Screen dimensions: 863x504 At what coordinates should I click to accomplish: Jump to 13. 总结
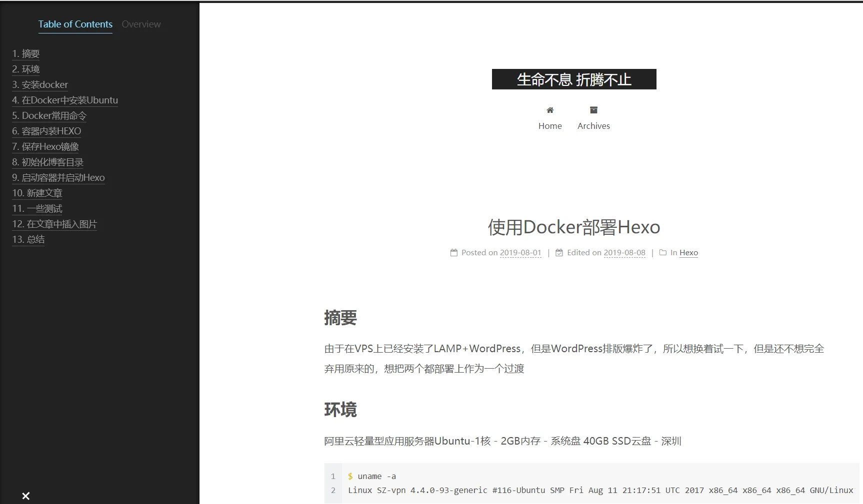coord(28,239)
